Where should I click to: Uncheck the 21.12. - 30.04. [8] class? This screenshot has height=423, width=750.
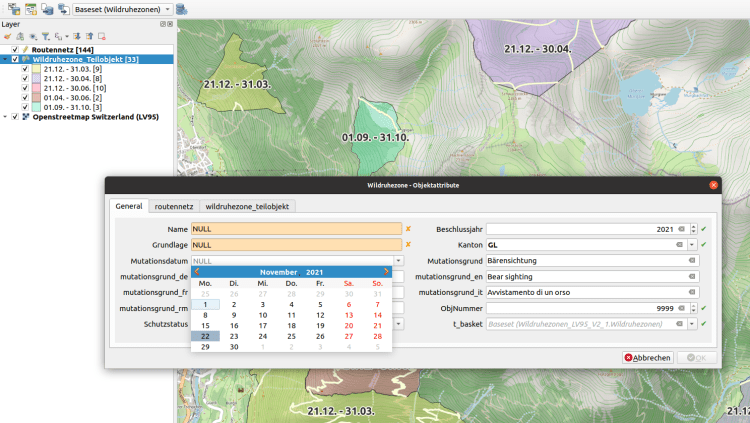pyautogui.click(x=25, y=78)
